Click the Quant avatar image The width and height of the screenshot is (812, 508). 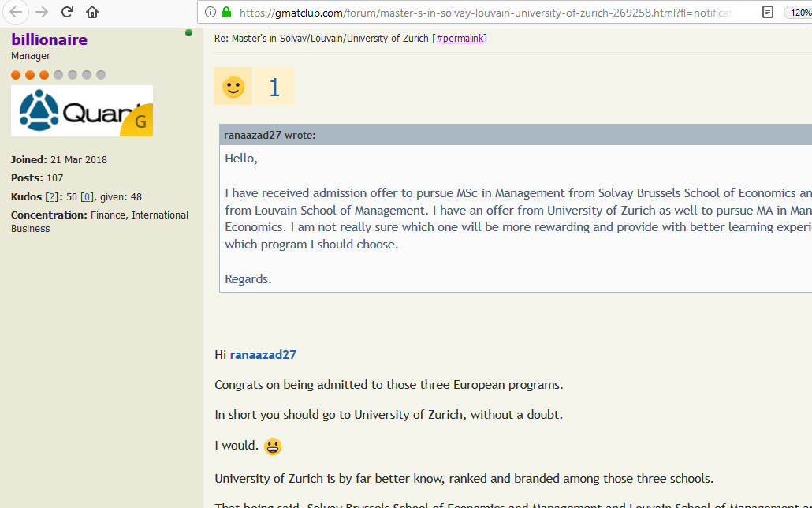[x=82, y=111]
